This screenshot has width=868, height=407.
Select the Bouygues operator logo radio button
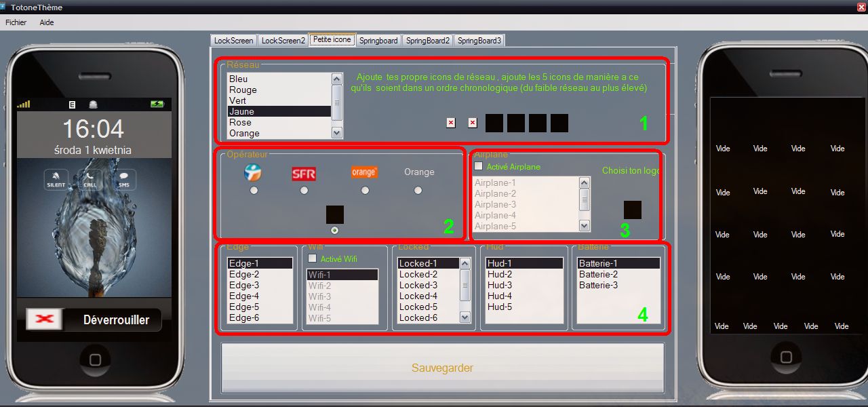[254, 191]
